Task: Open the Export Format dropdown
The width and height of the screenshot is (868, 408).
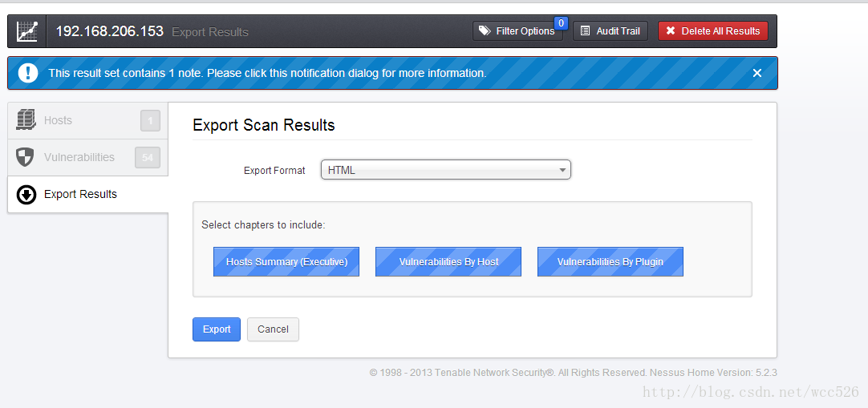Action: pyautogui.click(x=445, y=170)
